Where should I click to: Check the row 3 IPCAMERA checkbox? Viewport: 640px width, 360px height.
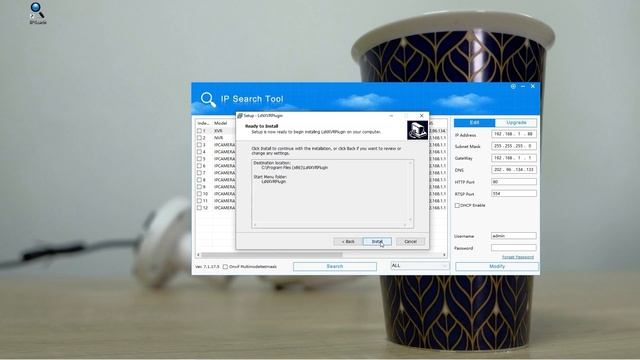click(x=200, y=145)
